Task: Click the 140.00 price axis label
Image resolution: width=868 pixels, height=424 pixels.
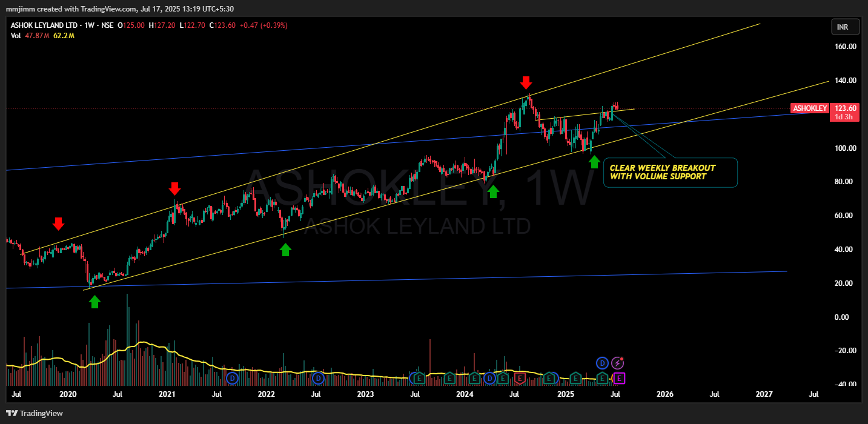Action: 844,81
